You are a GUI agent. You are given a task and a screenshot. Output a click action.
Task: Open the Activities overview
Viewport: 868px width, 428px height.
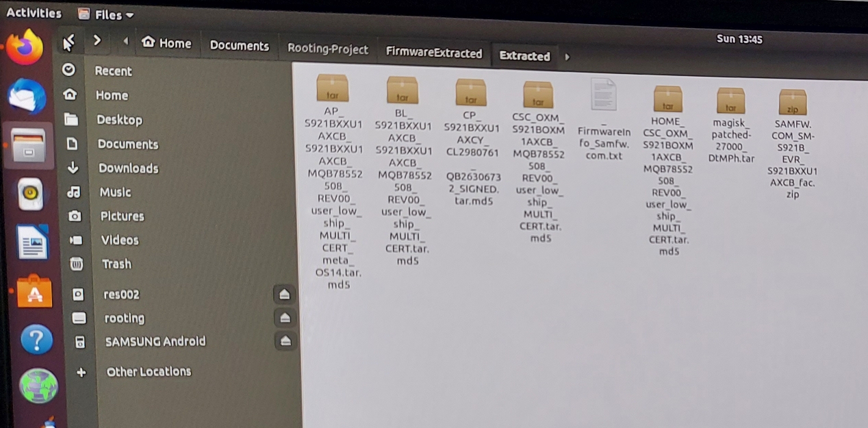pos(34,13)
